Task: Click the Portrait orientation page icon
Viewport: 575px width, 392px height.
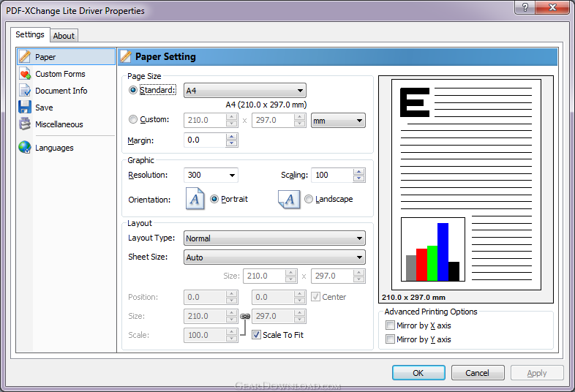Action: (x=195, y=198)
